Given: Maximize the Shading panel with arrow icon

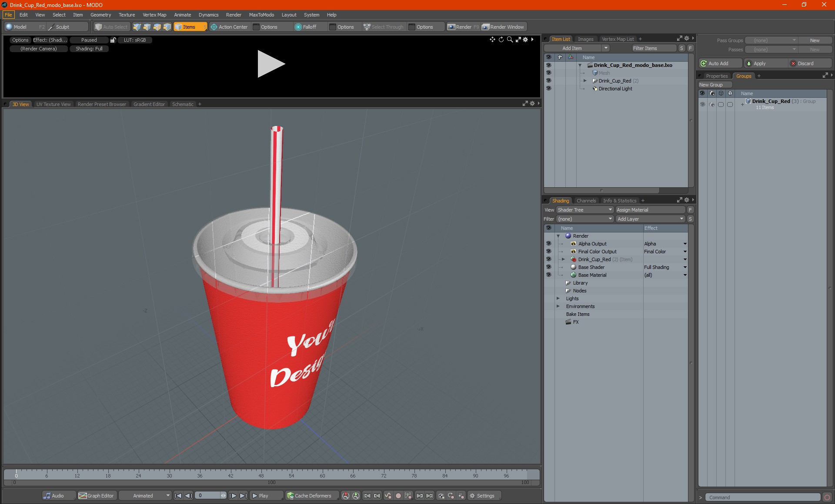Looking at the screenshot, I should click(x=679, y=200).
